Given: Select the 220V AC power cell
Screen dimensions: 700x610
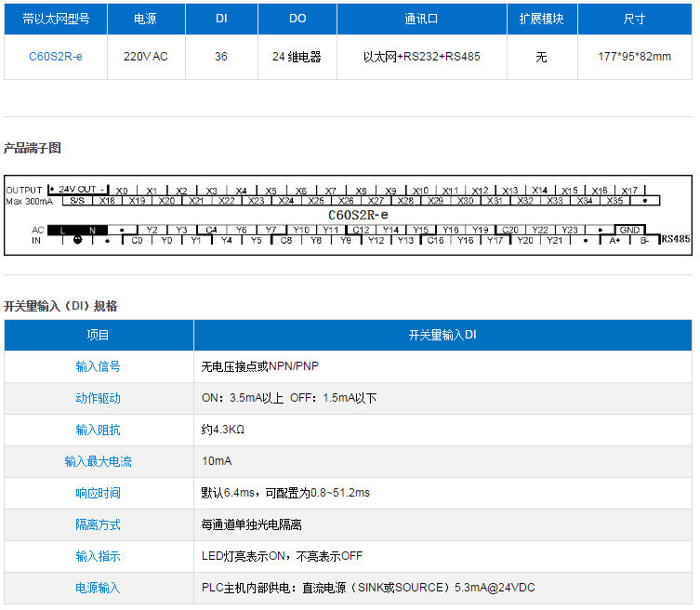Looking at the screenshot, I should pos(146,57).
